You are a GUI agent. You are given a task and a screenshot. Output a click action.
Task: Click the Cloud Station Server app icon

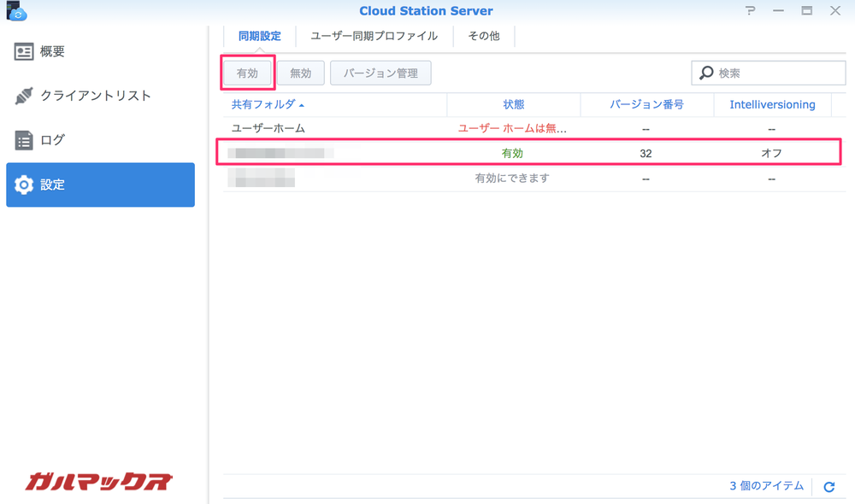click(x=16, y=12)
